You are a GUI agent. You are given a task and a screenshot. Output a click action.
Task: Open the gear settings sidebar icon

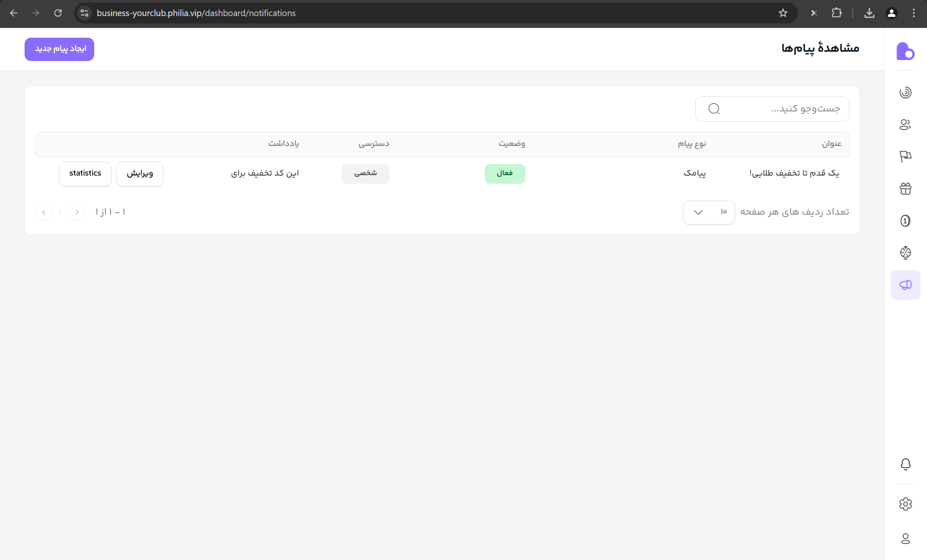click(x=905, y=504)
